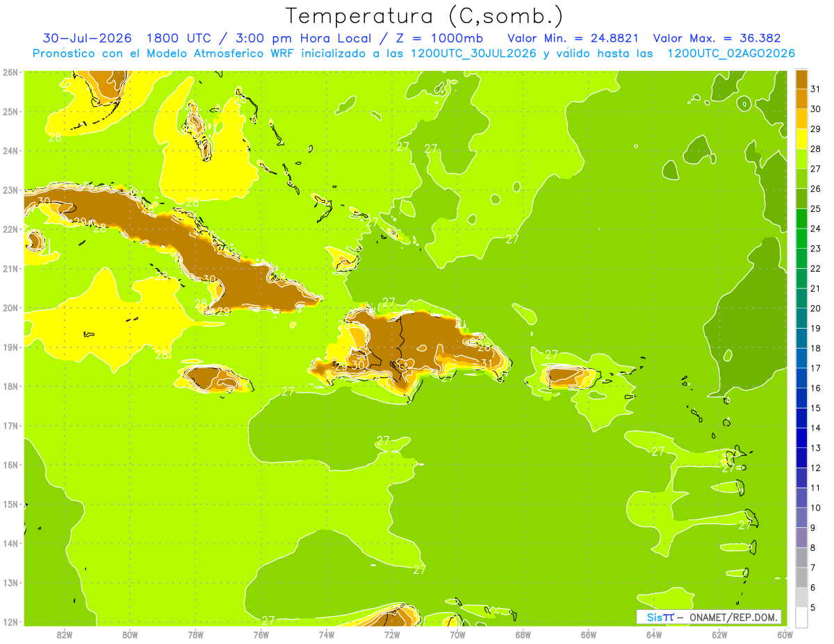This screenshot has width=834, height=644.
Task: Click the legend scale label "18"
Action: tap(815, 348)
